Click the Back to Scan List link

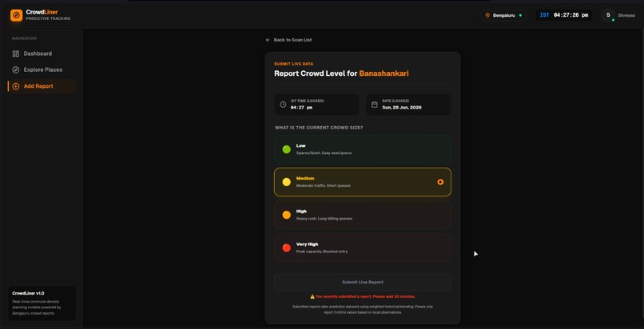(288, 40)
